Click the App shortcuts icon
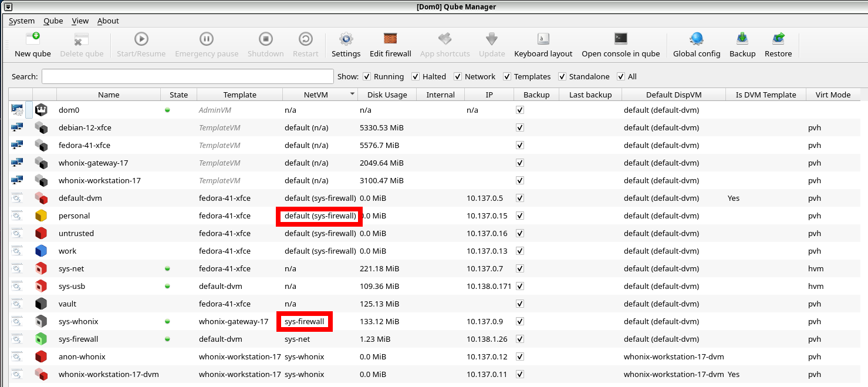 coord(445,39)
